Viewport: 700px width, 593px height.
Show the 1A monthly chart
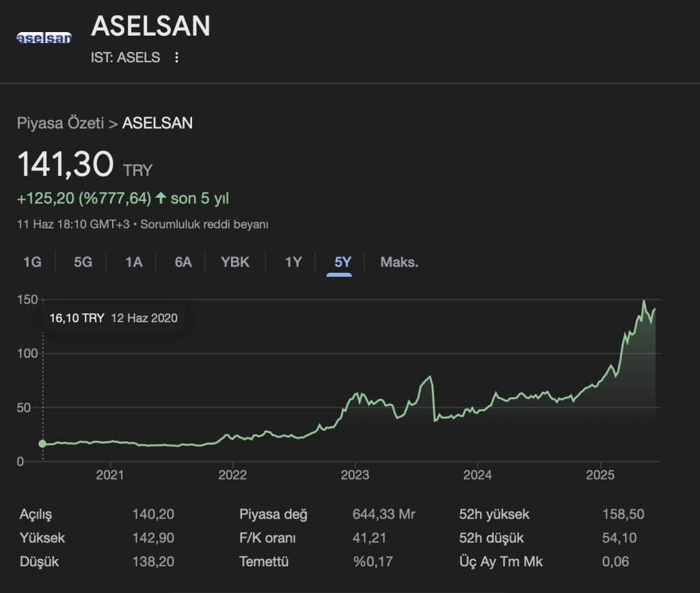134,262
